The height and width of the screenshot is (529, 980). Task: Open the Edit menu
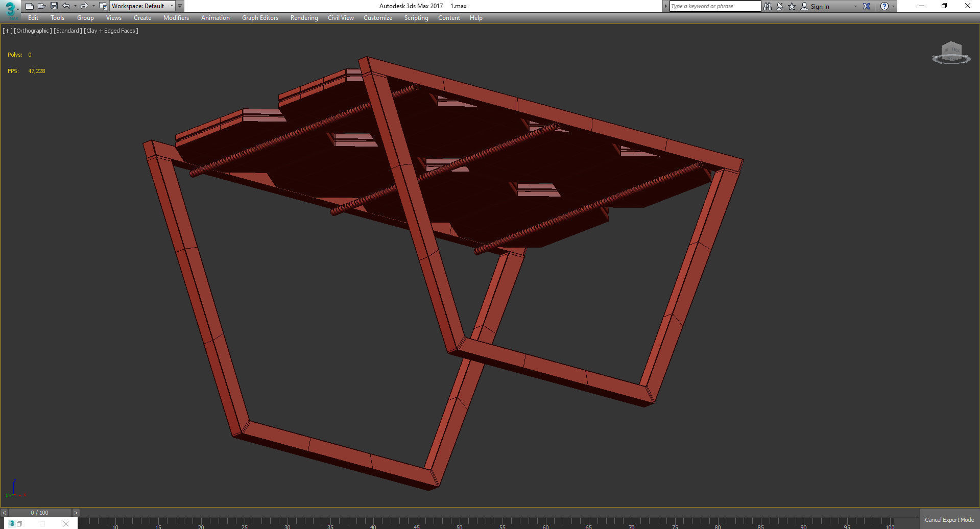coord(33,18)
